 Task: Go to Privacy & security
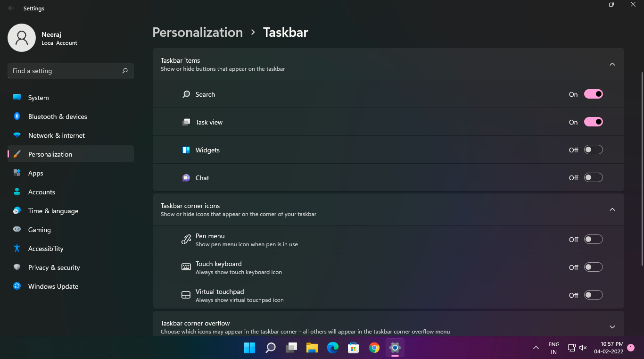click(71, 267)
